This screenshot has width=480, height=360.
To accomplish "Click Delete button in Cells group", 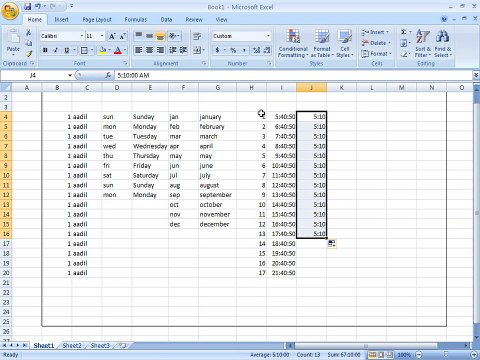I will pos(376,43).
